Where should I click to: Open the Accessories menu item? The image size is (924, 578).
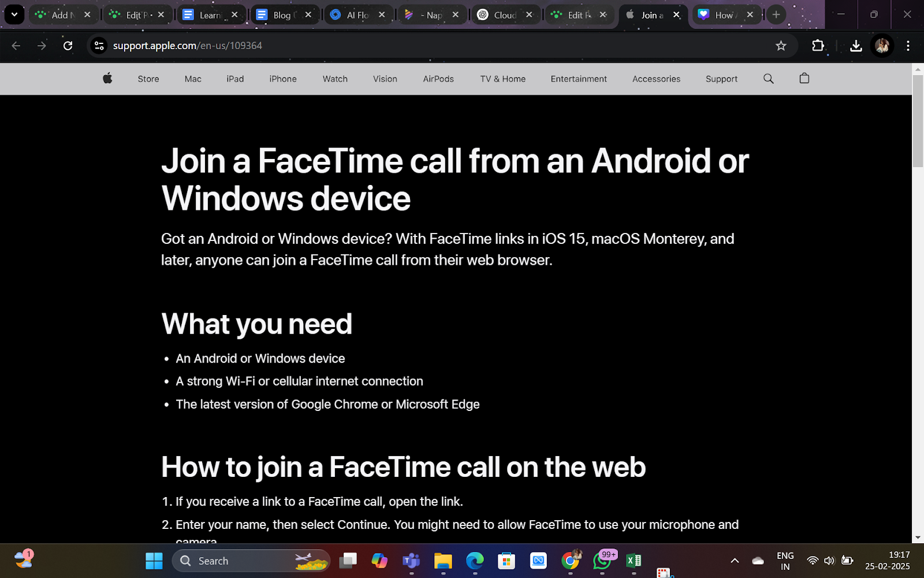(x=656, y=79)
